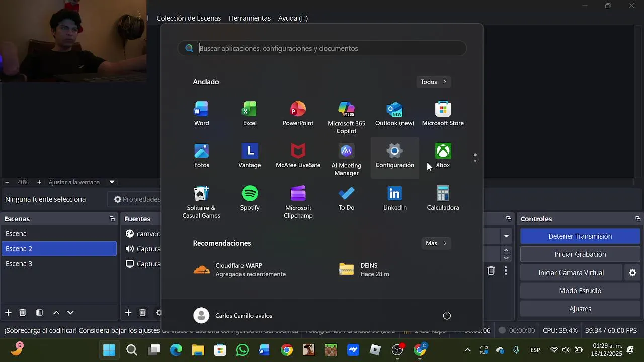Launch Spotify from pinned apps
The height and width of the screenshot is (362, 644).
(250, 199)
